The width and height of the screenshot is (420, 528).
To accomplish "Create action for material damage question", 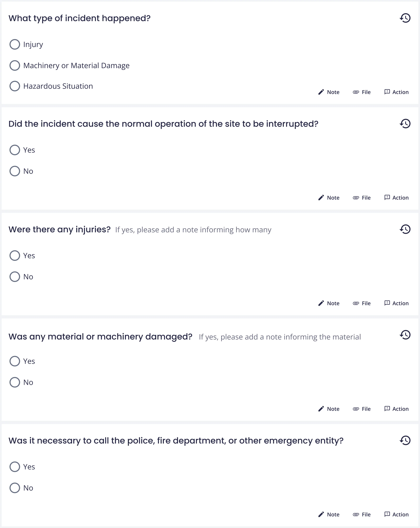I will [x=396, y=409].
